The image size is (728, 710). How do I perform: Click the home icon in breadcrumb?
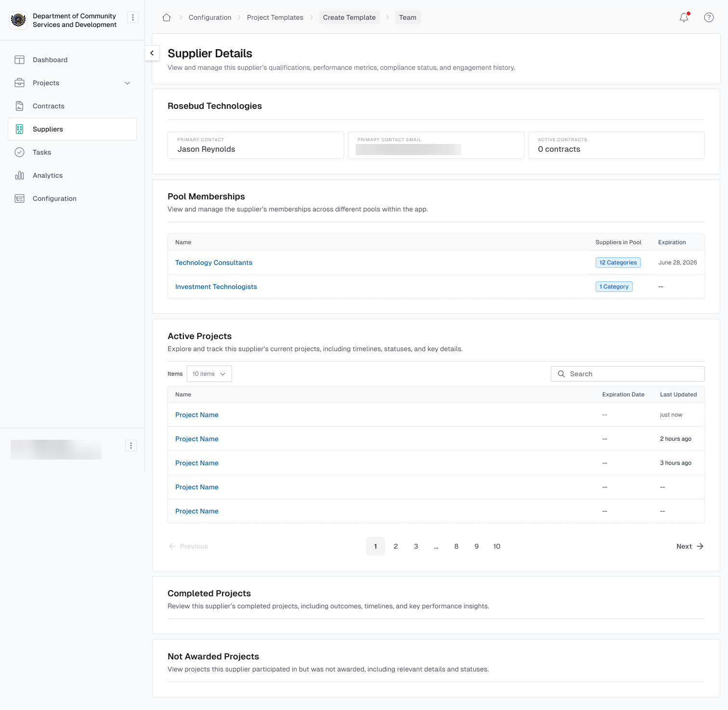(167, 17)
